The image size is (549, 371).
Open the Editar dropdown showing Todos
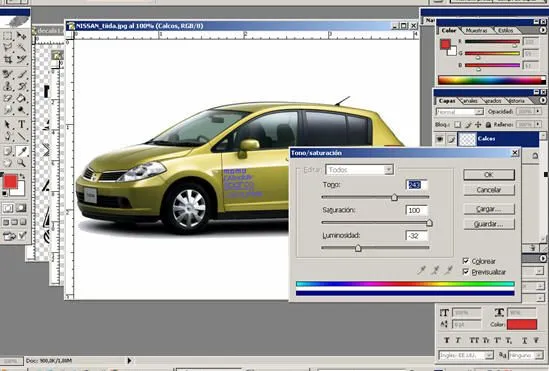[359, 170]
